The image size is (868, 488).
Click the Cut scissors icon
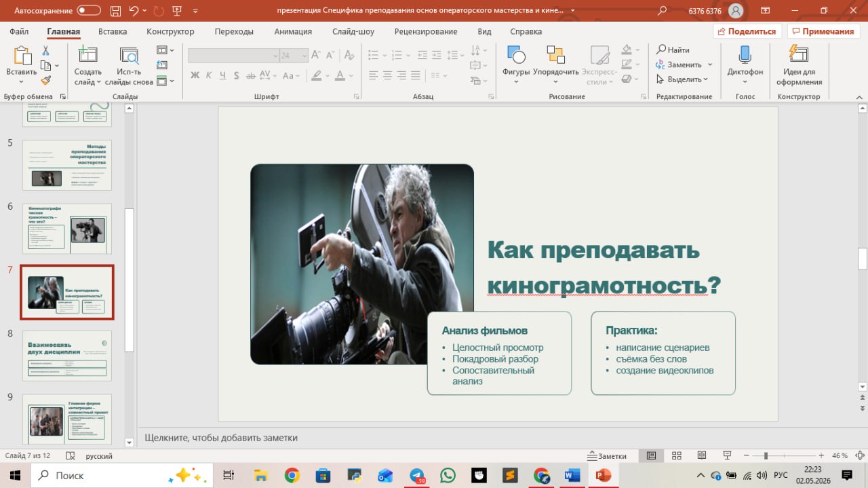[x=46, y=51]
